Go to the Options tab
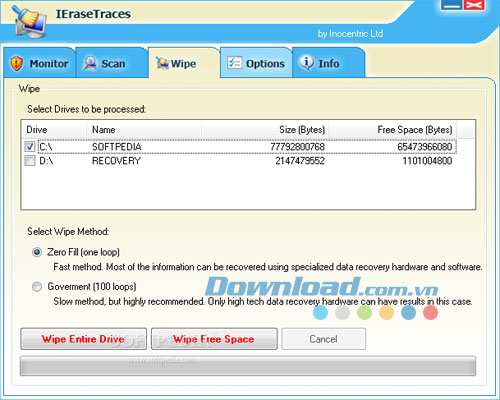 coord(256,63)
